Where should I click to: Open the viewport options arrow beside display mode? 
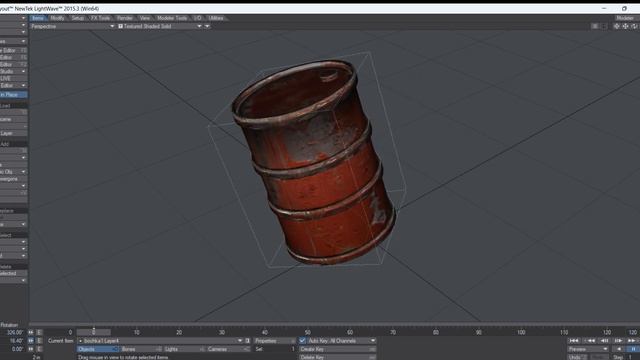click(x=207, y=26)
